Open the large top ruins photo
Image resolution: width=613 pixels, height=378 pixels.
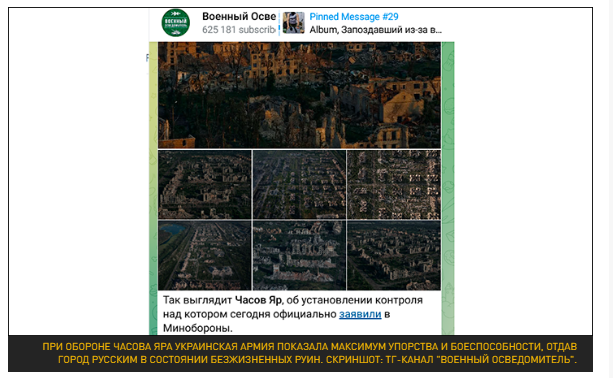pos(299,95)
